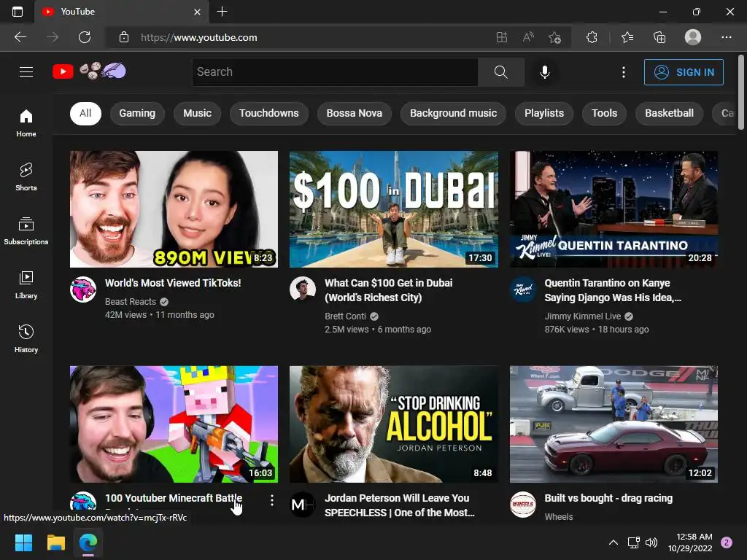Open What Can $100 Get in Dubai title
Image resolution: width=747 pixels, height=560 pixels.
[389, 290]
